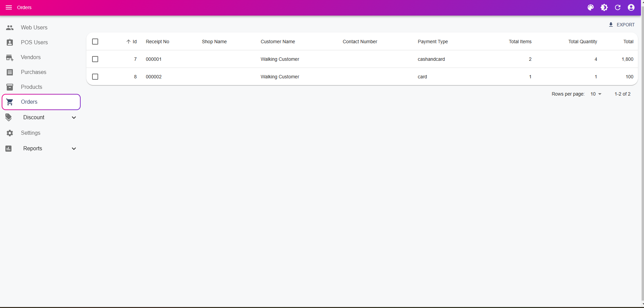Open the user account profile icon

click(631, 7)
